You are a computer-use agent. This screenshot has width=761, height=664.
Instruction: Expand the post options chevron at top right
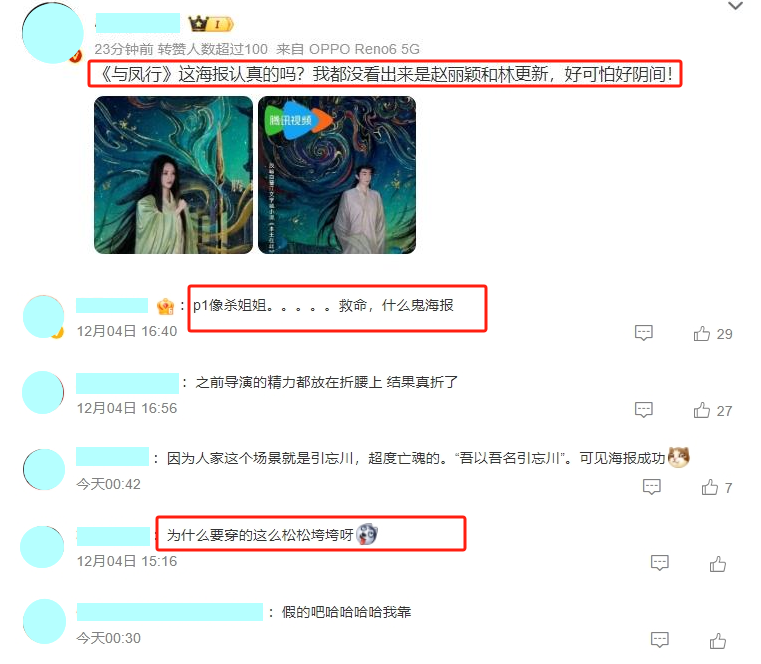click(x=735, y=6)
